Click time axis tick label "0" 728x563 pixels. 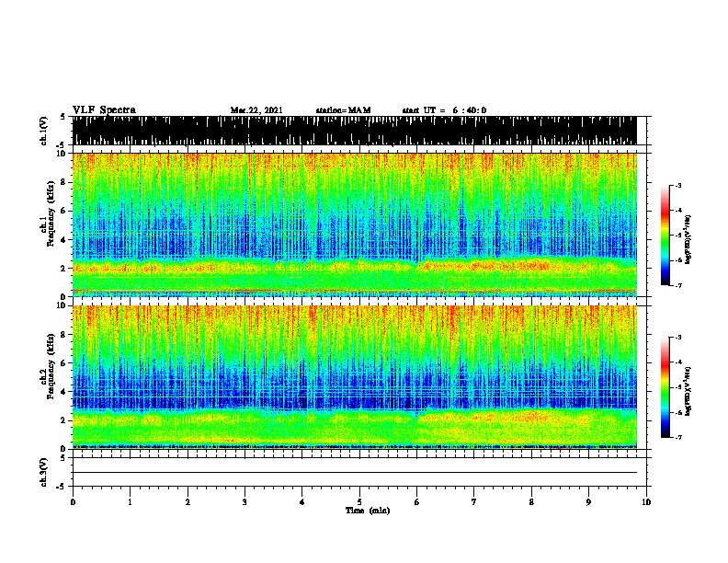(73, 501)
